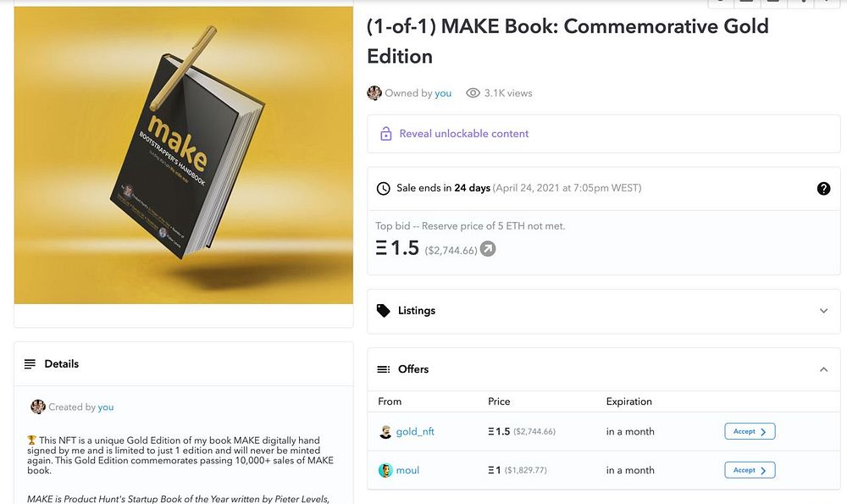Viewport: 847px width, 504px height.
Task: Open the Reveal unlockable content link
Action: (463, 134)
